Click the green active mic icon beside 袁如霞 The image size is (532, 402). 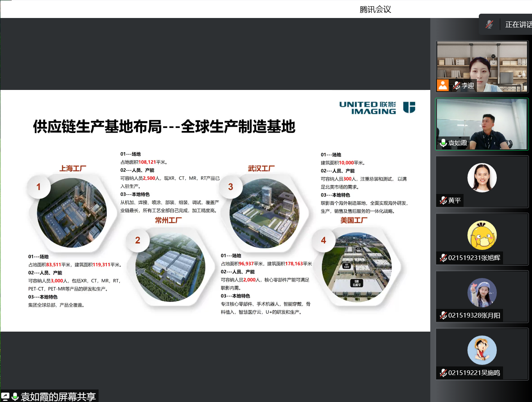pyautogui.click(x=443, y=143)
